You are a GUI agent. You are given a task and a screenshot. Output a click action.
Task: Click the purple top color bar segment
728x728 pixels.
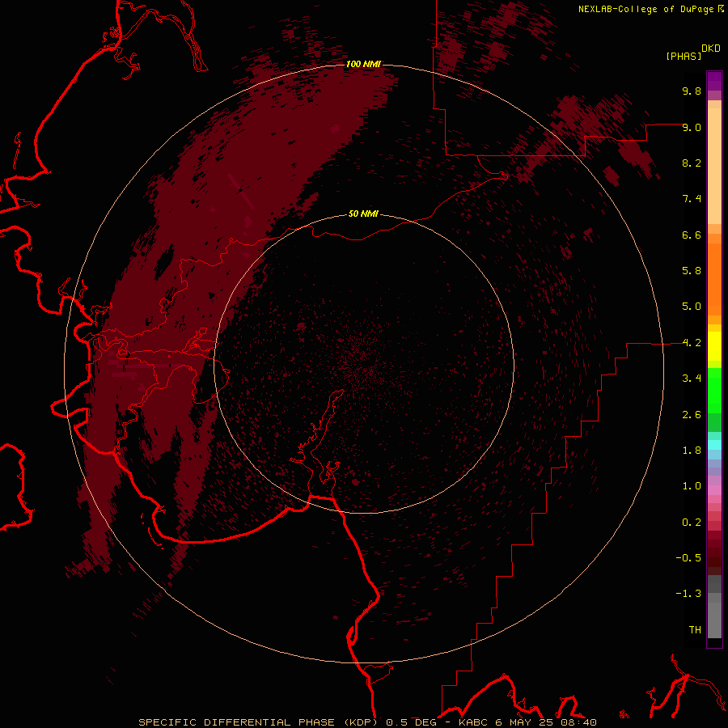(x=714, y=81)
